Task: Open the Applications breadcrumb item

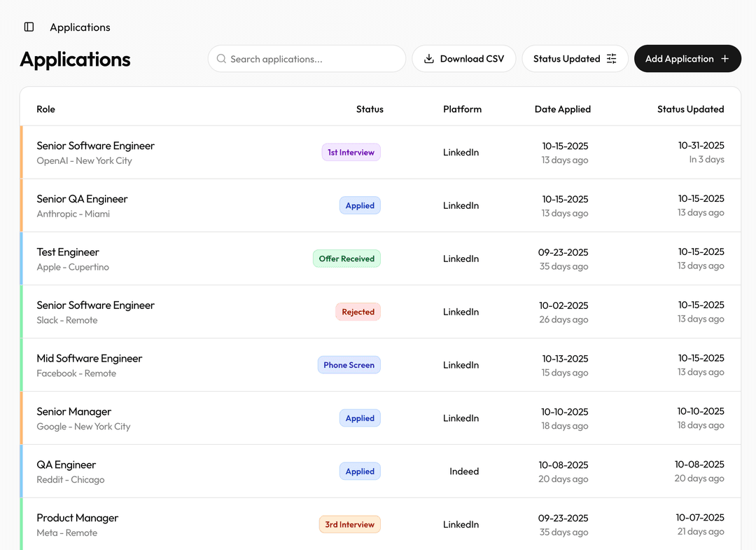Action: [x=80, y=27]
